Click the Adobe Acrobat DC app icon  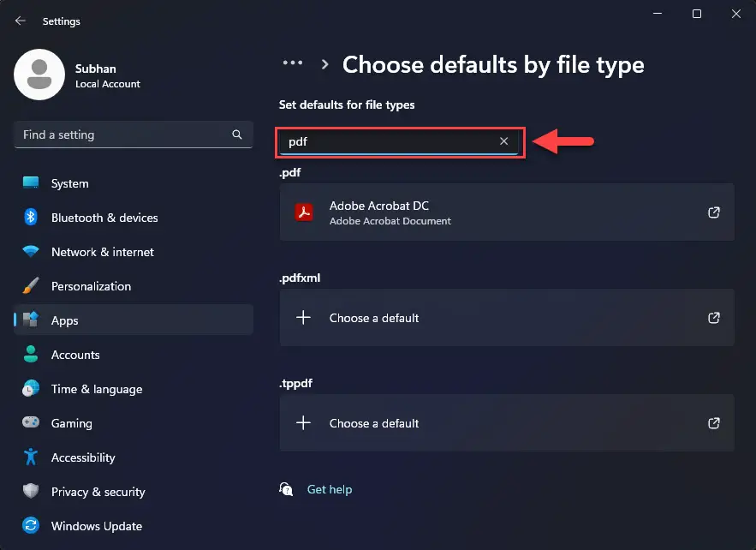(303, 212)
